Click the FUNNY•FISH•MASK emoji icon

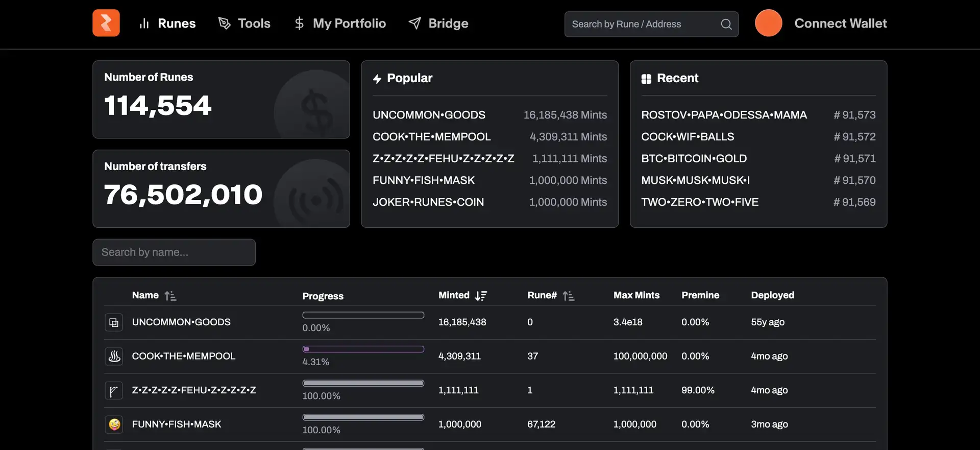tap(114, 424)
